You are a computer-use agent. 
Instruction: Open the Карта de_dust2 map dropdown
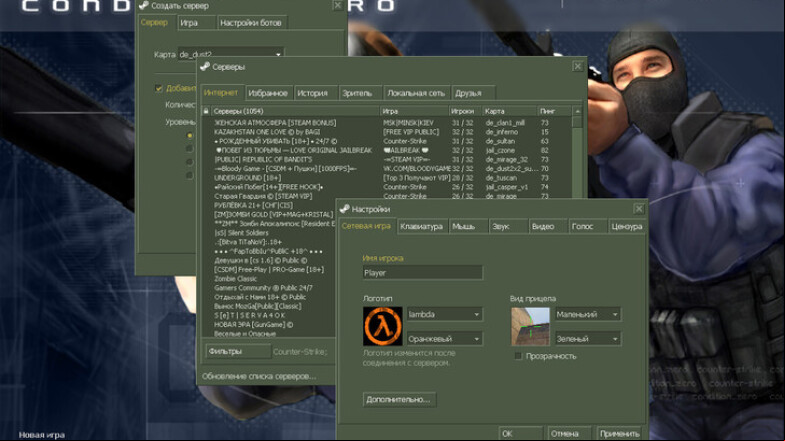(231, 53)
